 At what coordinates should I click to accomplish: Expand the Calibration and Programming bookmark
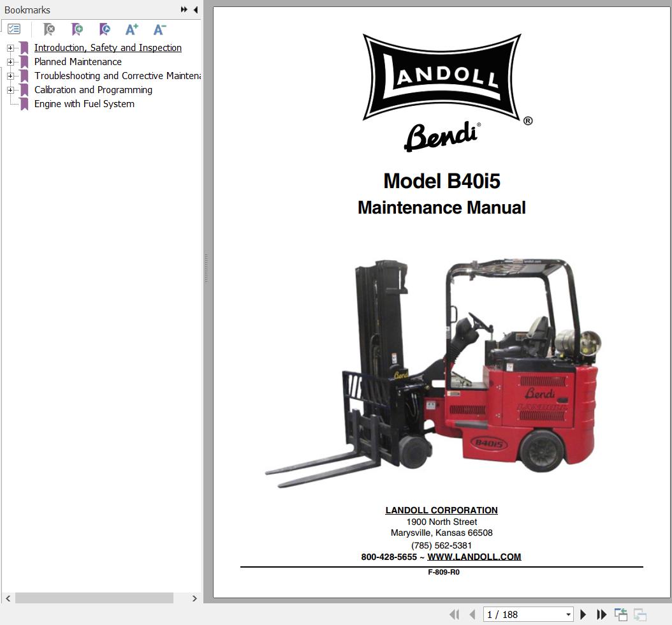pyautogui.click(x=10, y=90)
